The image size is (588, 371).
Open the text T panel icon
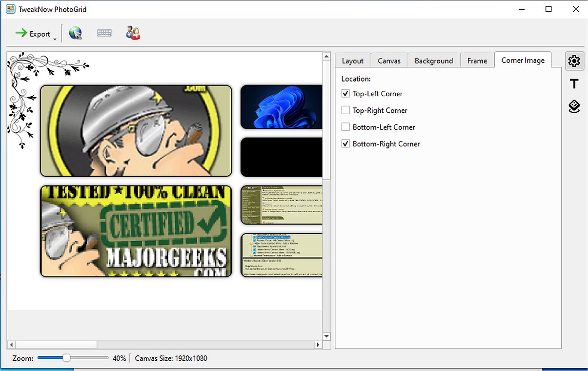[574, 84]
